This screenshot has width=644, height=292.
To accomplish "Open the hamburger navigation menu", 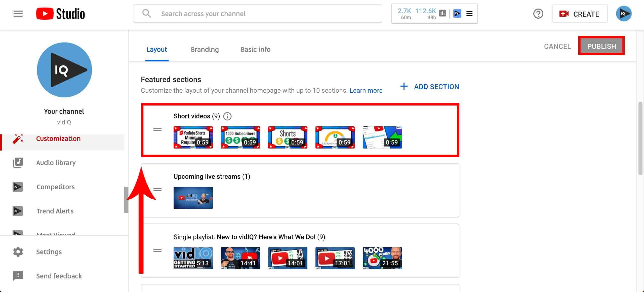I will point(18,14).
